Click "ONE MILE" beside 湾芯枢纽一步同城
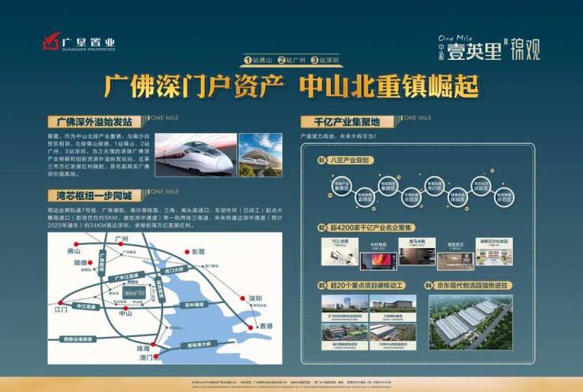Viewport: 583px width, 392px height. pyautogui.click(x=165, y=191)
